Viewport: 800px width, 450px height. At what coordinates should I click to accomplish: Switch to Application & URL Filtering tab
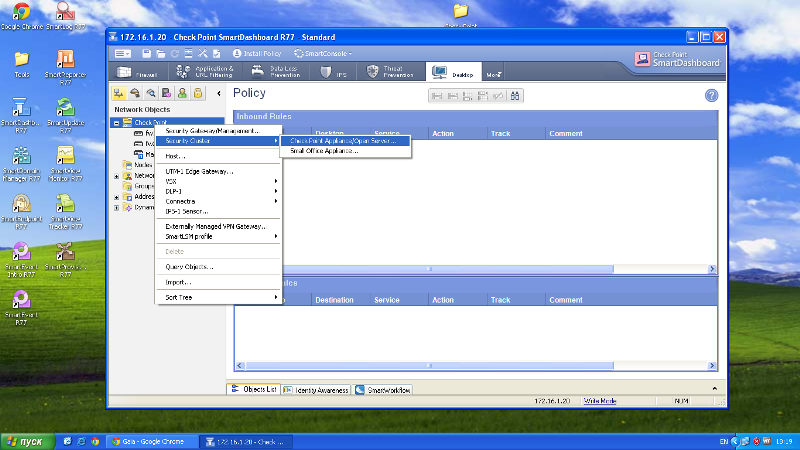pos(205,72)
